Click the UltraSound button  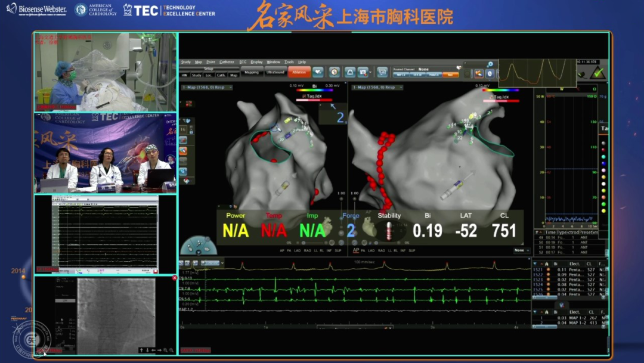[x=275, y=72]
